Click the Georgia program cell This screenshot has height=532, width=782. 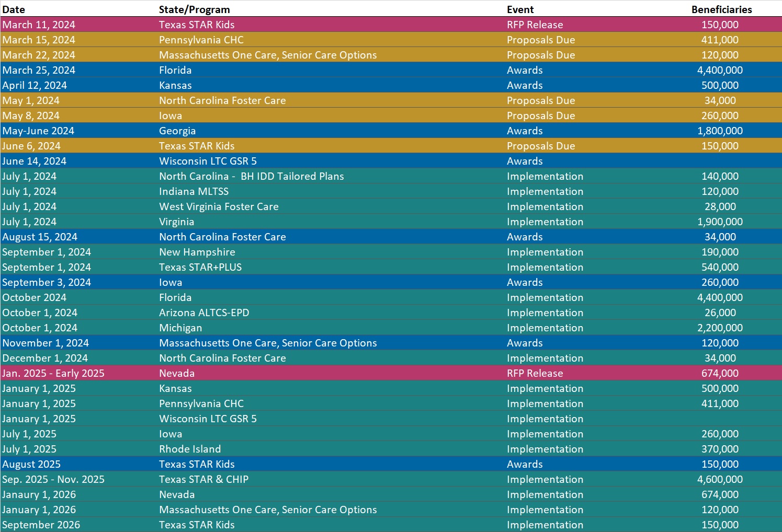[177, 131]
